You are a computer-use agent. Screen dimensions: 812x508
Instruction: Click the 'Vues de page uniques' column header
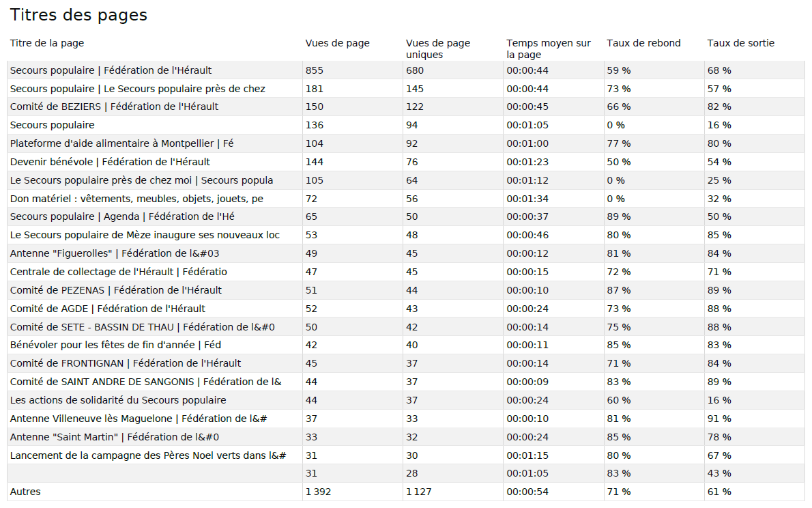point(437,48)
